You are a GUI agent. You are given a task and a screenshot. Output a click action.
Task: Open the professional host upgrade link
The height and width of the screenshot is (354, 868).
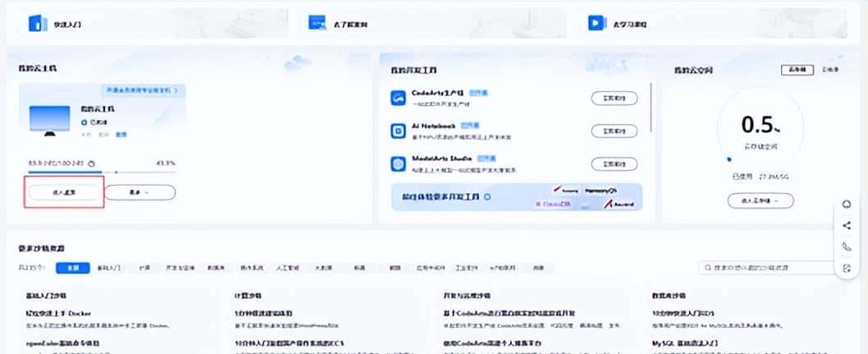pos(143,90)
